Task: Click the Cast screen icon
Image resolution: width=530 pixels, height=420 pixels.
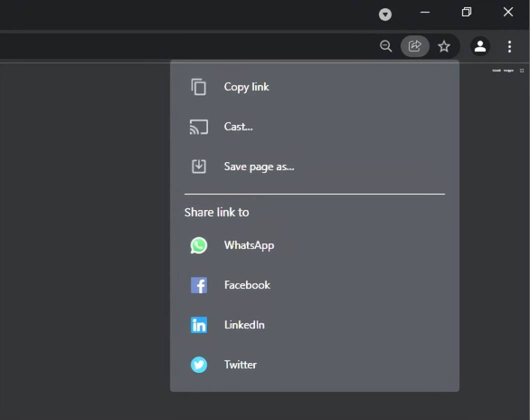Action: click(x=198, y=127)
